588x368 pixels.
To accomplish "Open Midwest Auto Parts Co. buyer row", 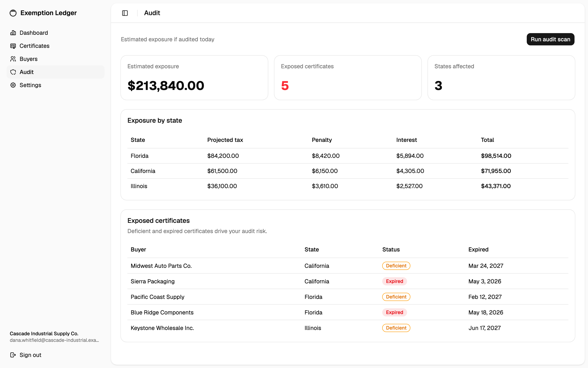I will [348, 266].
